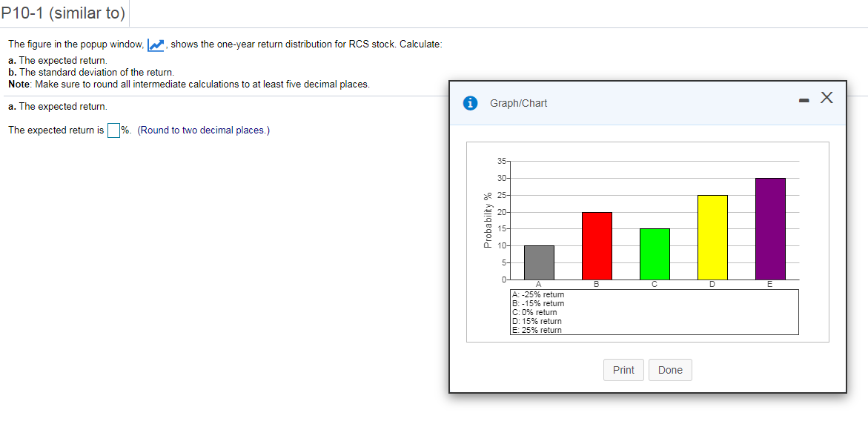
Task: Click the legend entry A: -25% return
Action: [x=537, y=294]
